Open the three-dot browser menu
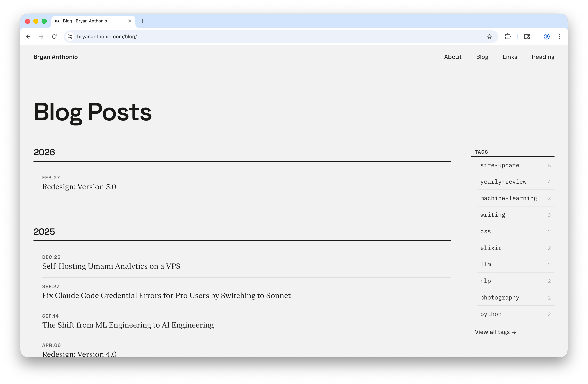This screenshot has width=588, height=384. coord(560,37)
